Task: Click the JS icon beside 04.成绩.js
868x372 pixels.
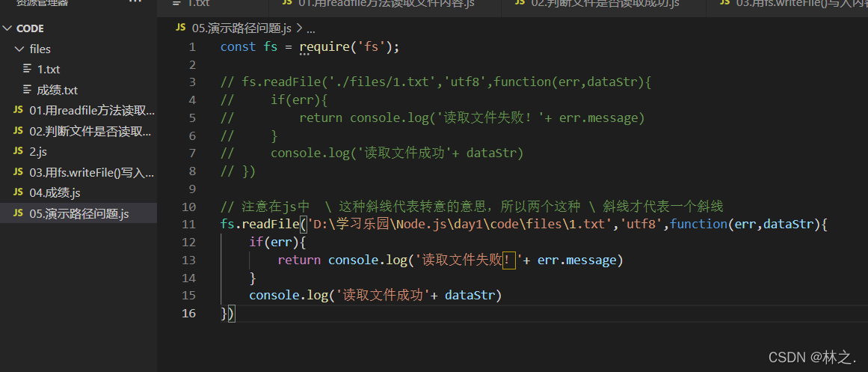Action: [x=18, y=193]
